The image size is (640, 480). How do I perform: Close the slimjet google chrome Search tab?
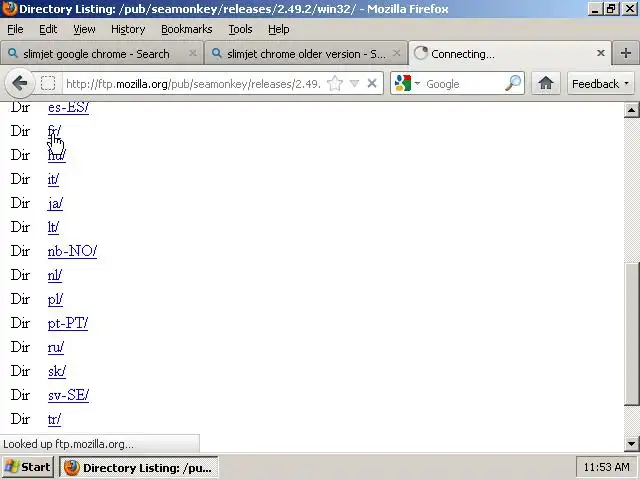point(193,53)
